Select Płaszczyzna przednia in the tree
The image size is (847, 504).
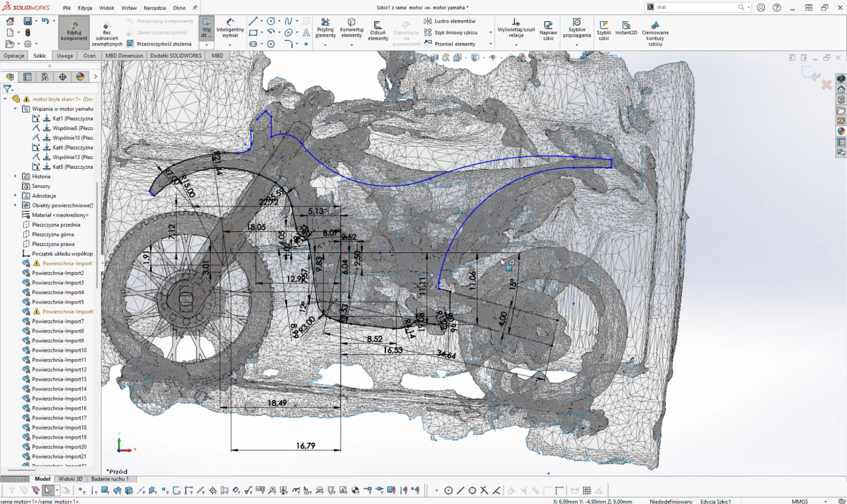click(56, 225)
